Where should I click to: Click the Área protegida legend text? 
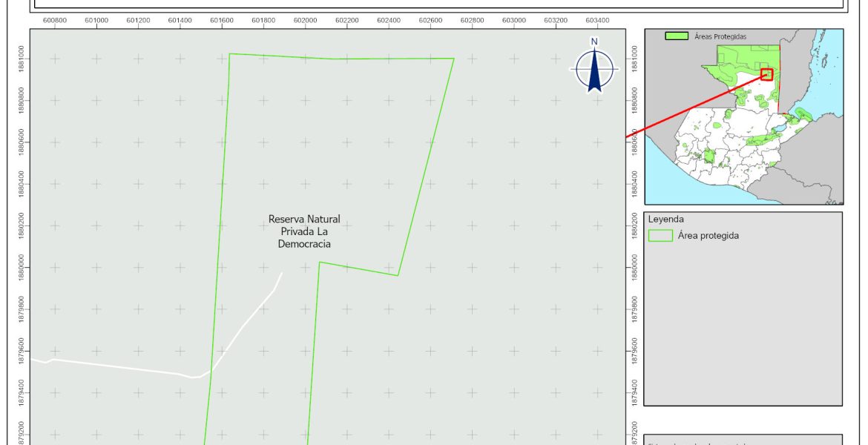[x=708, y=236]
